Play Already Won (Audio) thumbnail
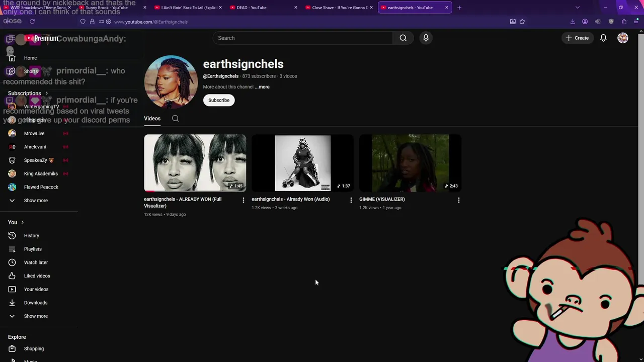 [x=302, y=163]
